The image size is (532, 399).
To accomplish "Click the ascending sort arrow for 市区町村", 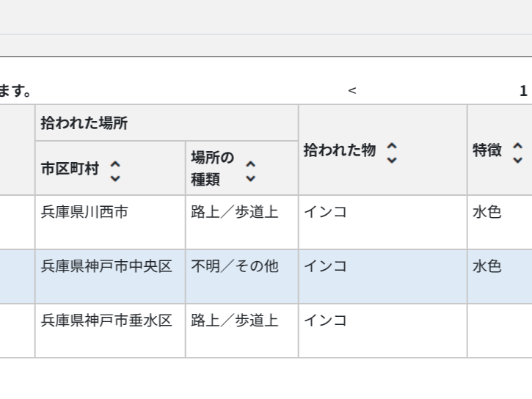I will pyautogui.click(x=115, y=163).
